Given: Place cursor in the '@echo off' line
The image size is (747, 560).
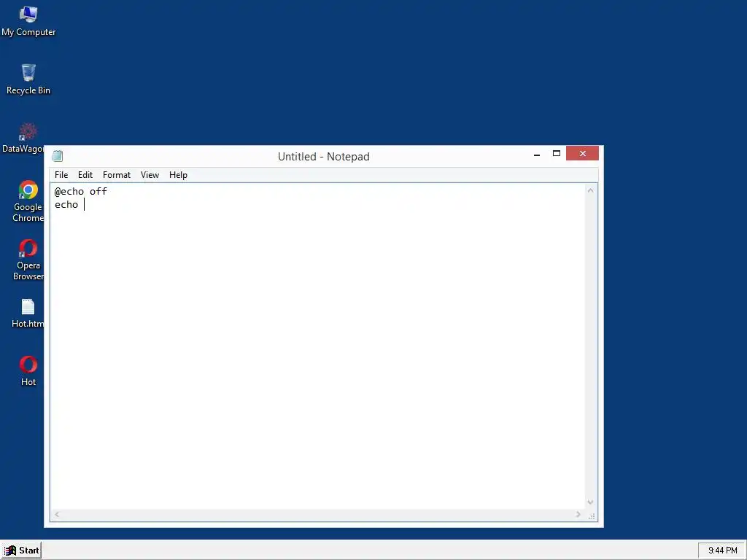Looking at the screenshot, I should (81, 192).
